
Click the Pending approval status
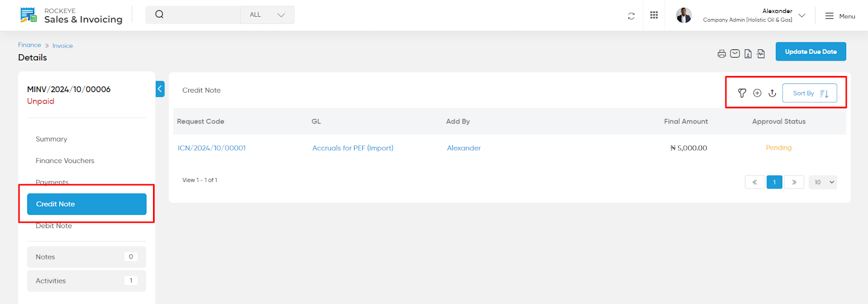pos(778,147)
